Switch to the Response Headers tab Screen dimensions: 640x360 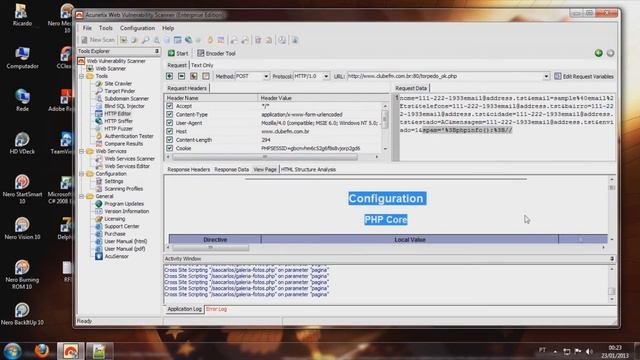[x=189, y=169]
